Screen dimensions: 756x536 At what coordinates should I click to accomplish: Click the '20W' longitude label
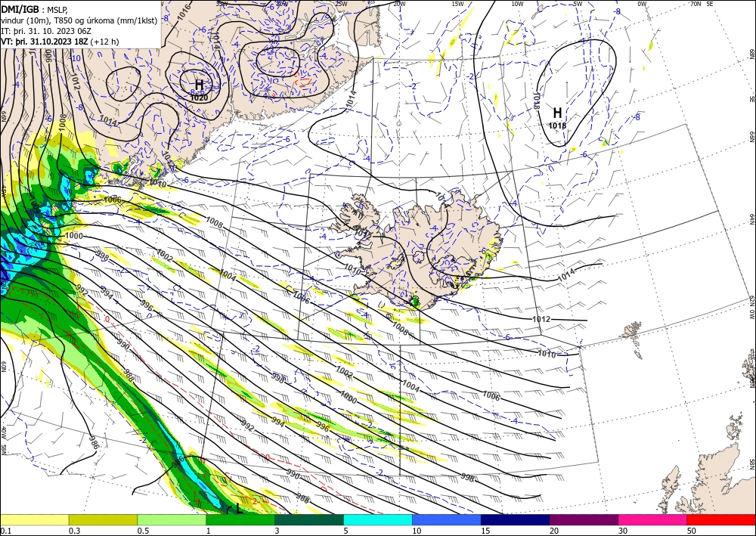(x=399, y=4)
